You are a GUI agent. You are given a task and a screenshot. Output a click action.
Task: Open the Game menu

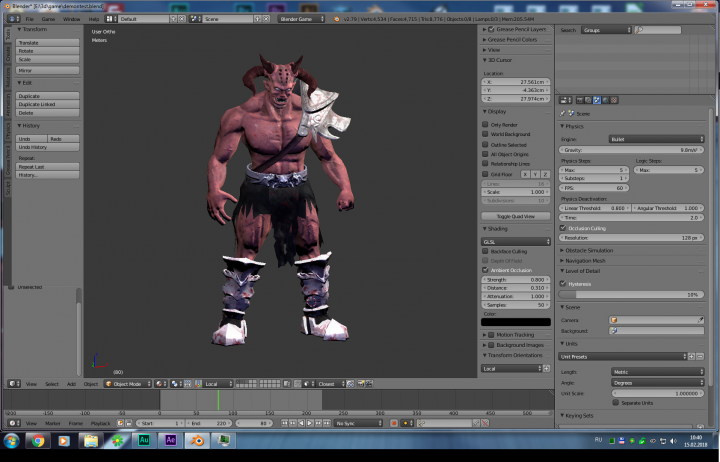coord(48,19)
